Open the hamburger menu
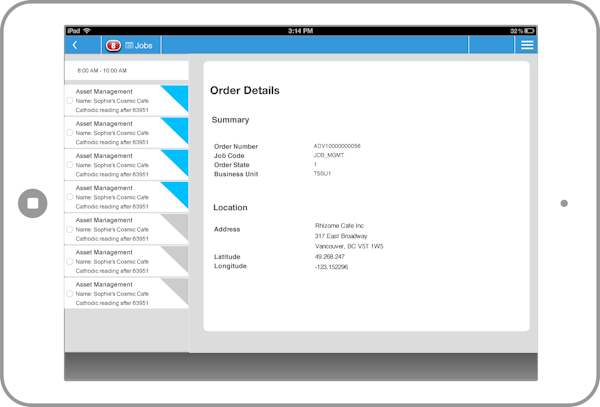This screenshot has width=600, height=407. [527, 45]
